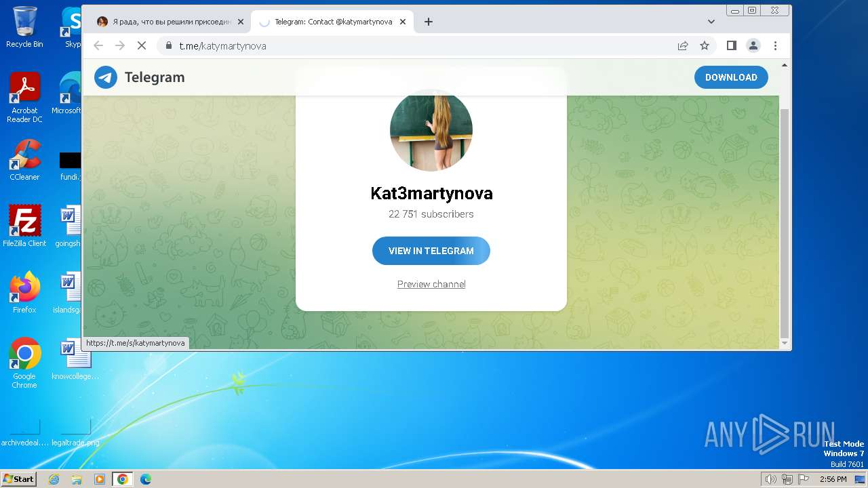Open CCleaner desktop shortcut
The width and height of the screenshot is (868, 488).
click(24, 160)
